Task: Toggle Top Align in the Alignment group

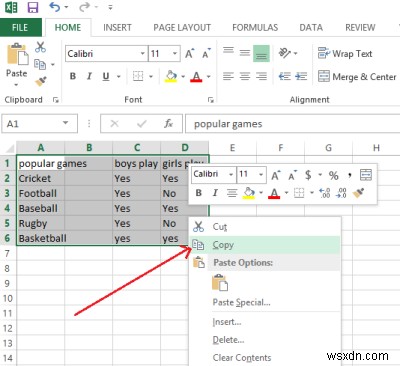Action: coord(228,51)
